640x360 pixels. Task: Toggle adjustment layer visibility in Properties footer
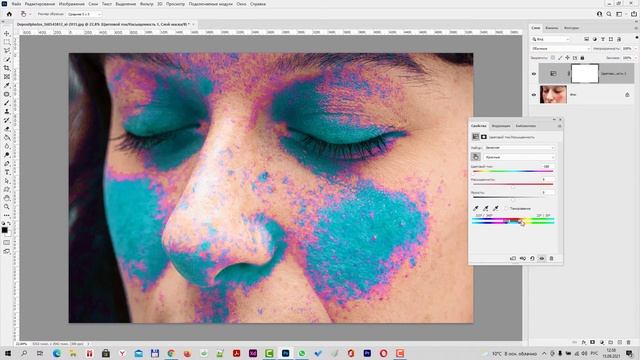(542, 258)
